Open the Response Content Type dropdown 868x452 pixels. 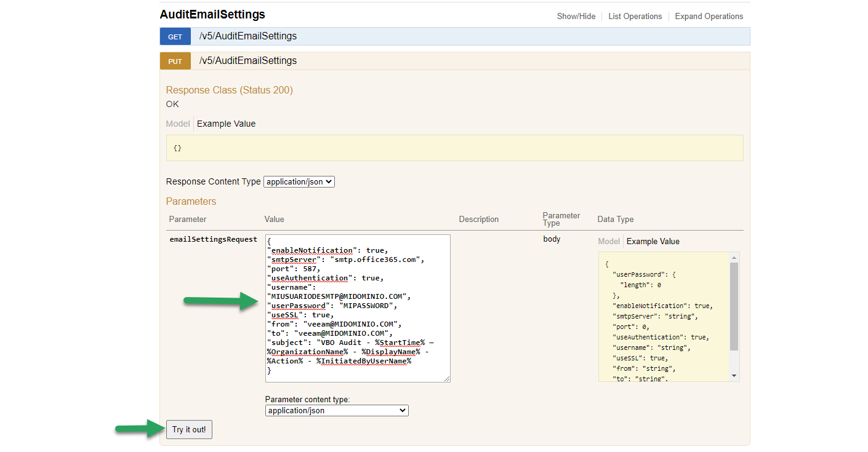(x=299, y=182)
